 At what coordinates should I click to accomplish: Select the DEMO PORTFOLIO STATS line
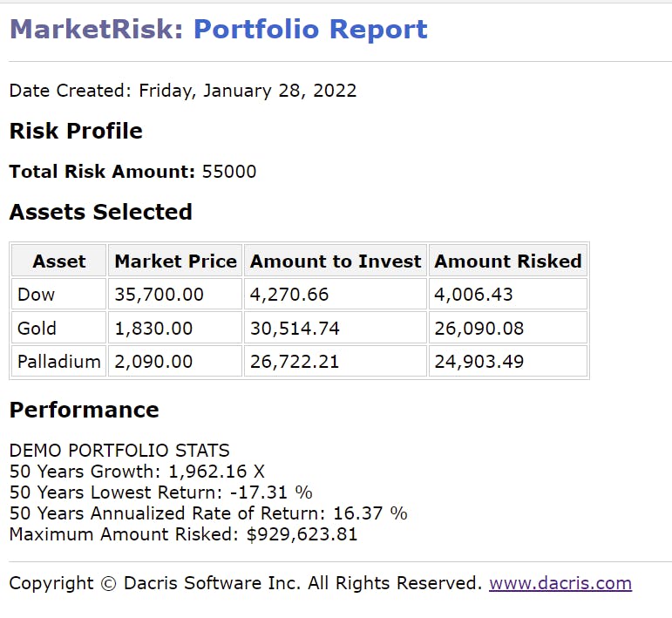coord(119,451)
